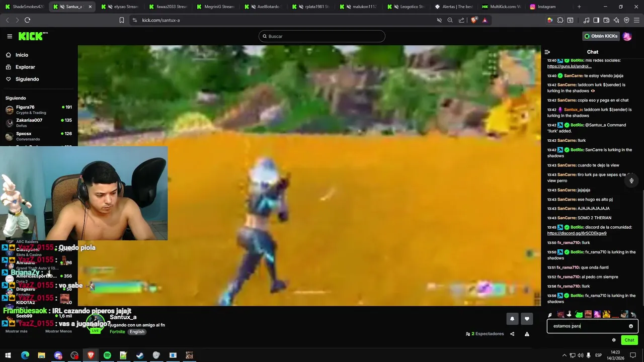Collapse the chat panel with arrow icon

(547, 52)
